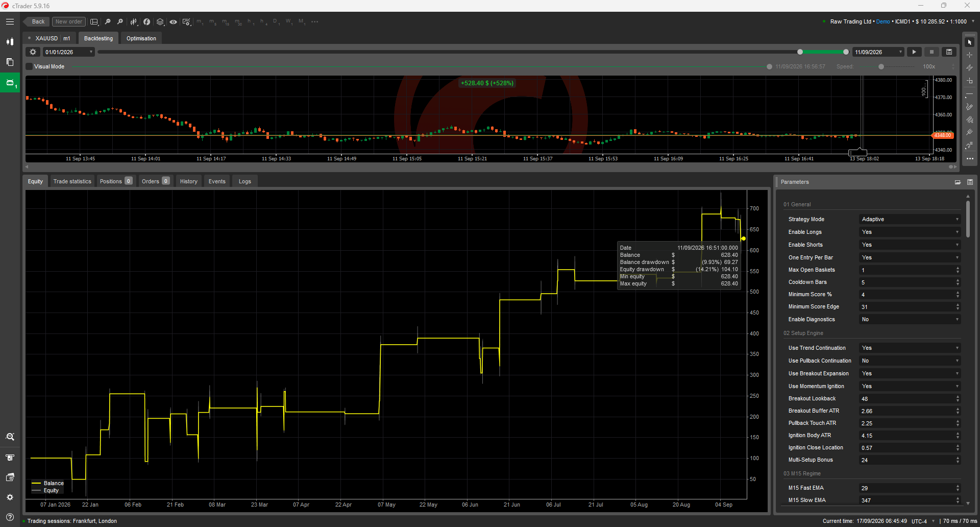The height and width of the screenshot is (527, 980).
Task: Open the viewing options eye icon
Action: 174,22
